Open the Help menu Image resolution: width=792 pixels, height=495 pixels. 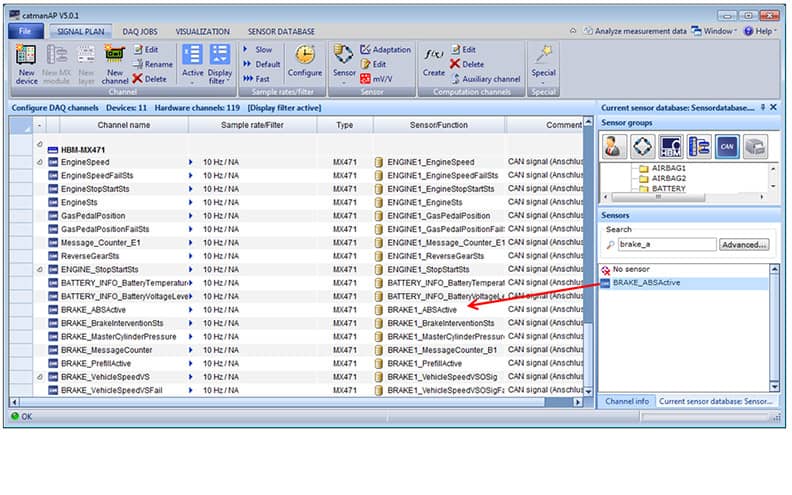[x=759, y=31]
